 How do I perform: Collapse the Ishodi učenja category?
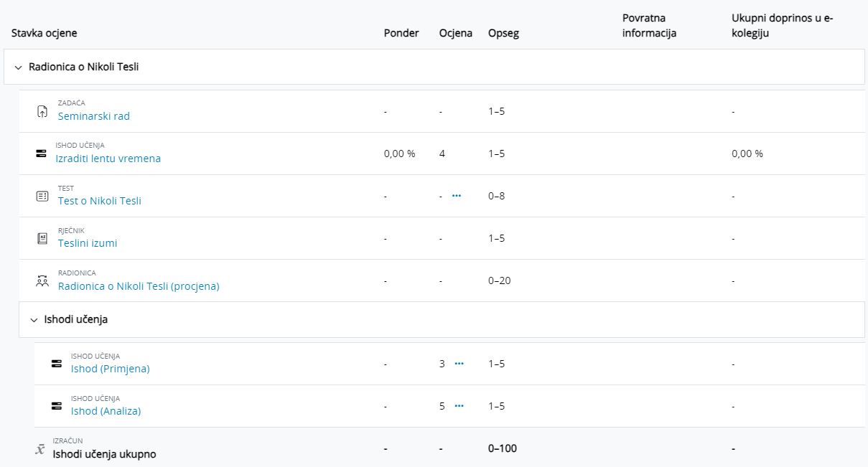tap(34, 320)
